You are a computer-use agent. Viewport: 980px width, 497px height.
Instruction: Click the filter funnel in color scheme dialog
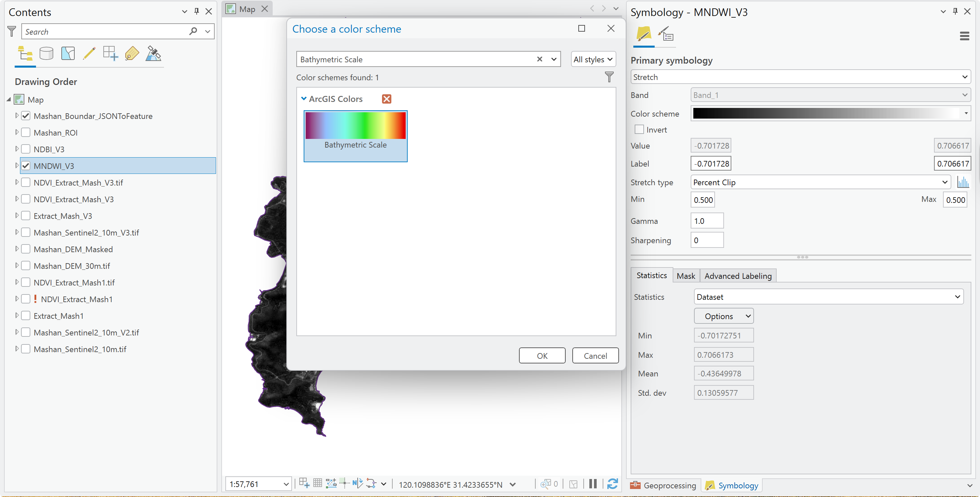click(609, 77)
